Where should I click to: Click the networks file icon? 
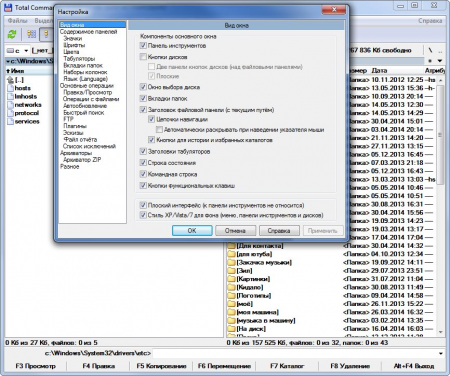pos(10,105)
